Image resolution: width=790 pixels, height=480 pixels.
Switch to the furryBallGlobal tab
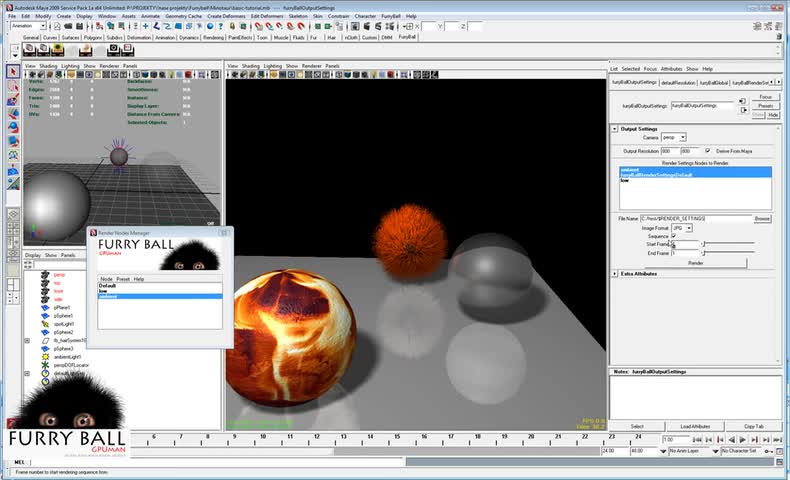713,82
